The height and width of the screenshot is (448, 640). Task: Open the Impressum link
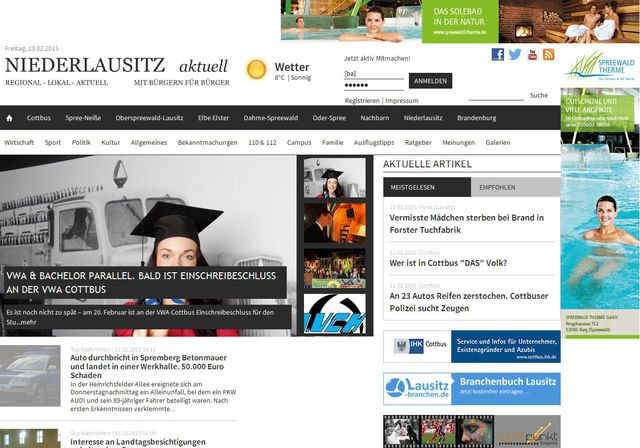point(402,100)
